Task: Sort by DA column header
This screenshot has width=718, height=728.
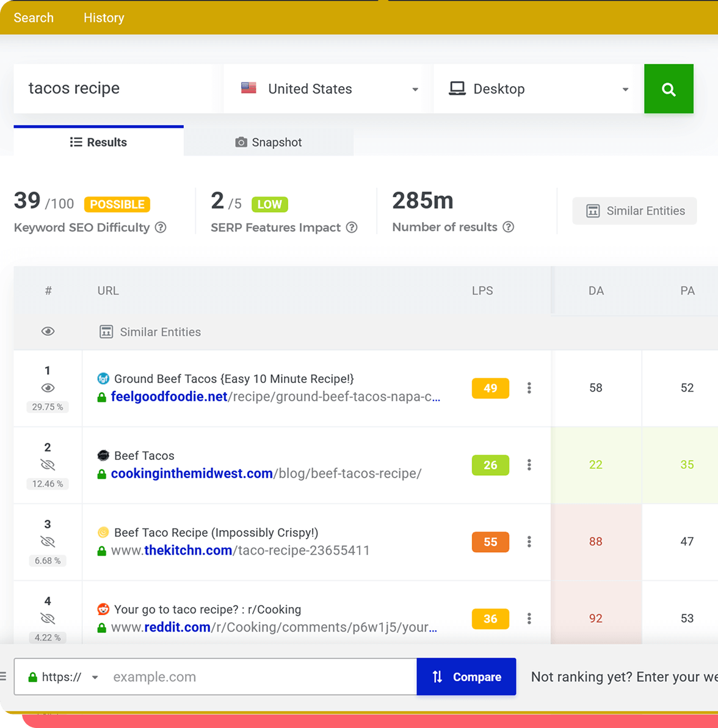Action: 596,291
